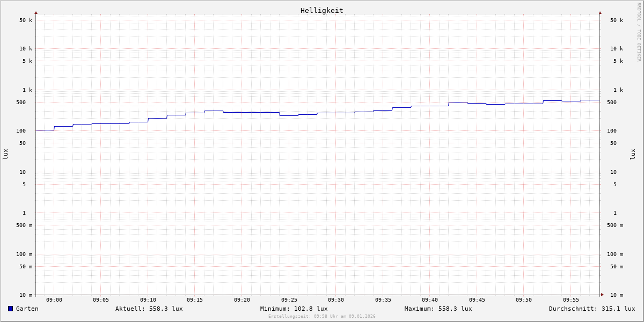
Task: Click the 09:55 time axis label
Action: (x=570, y=300)
